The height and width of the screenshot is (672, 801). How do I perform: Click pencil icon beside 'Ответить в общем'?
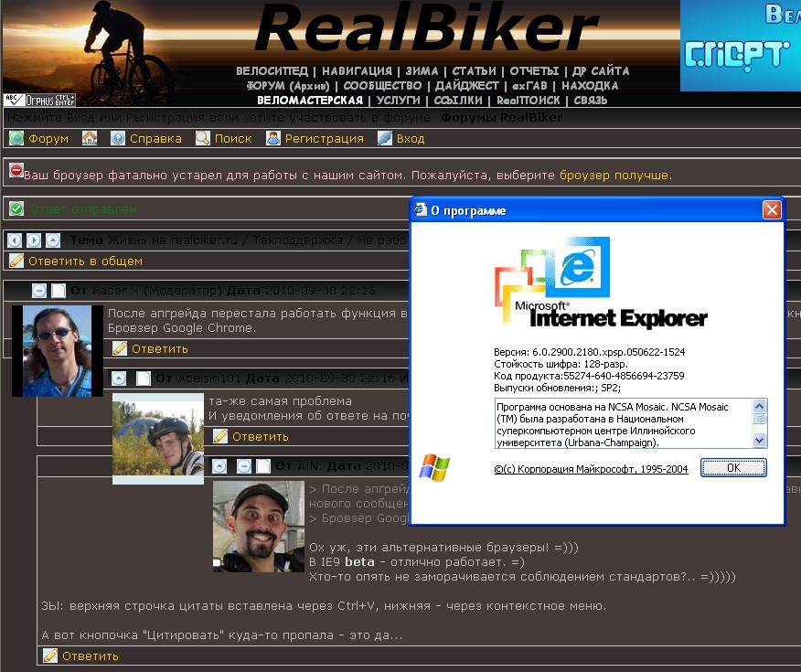coord(16,261)
